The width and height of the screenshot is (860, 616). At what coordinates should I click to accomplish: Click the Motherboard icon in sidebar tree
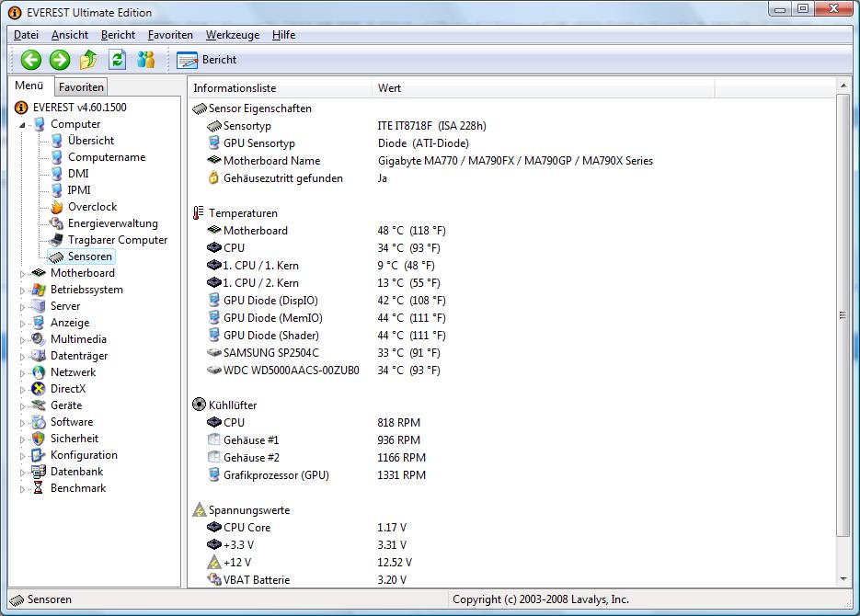click(x=39, y=273)
